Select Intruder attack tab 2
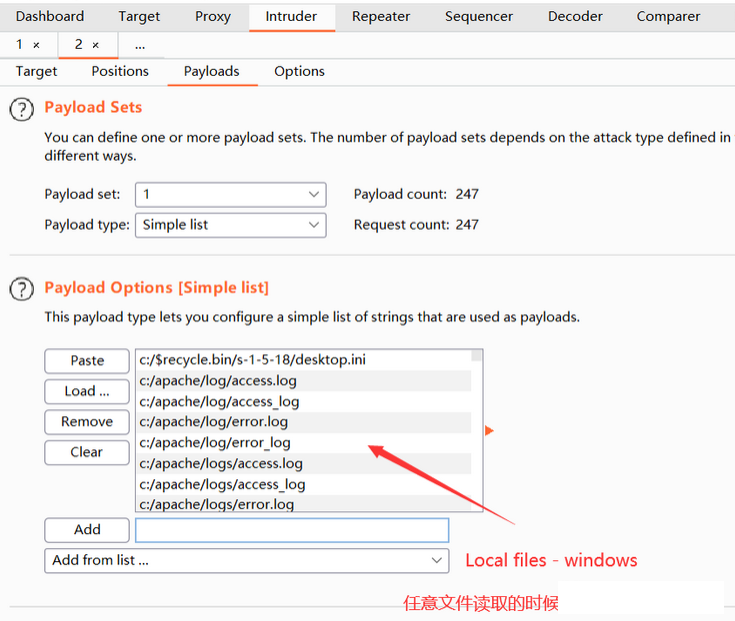 78,45
